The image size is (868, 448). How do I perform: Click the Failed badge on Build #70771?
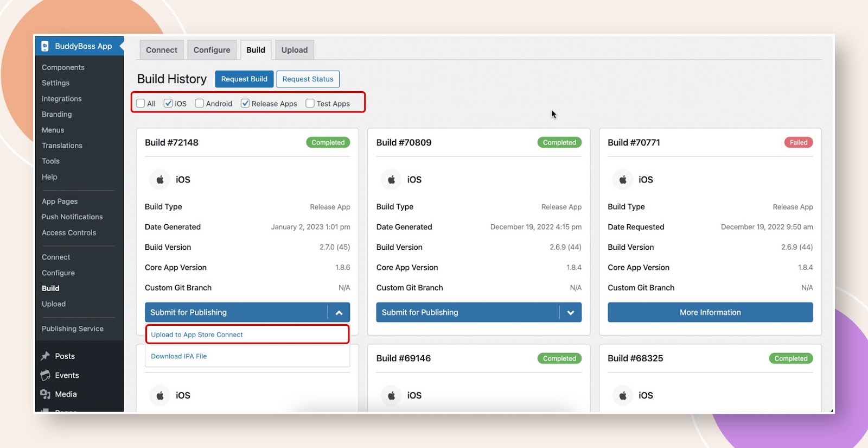[799, 142]
